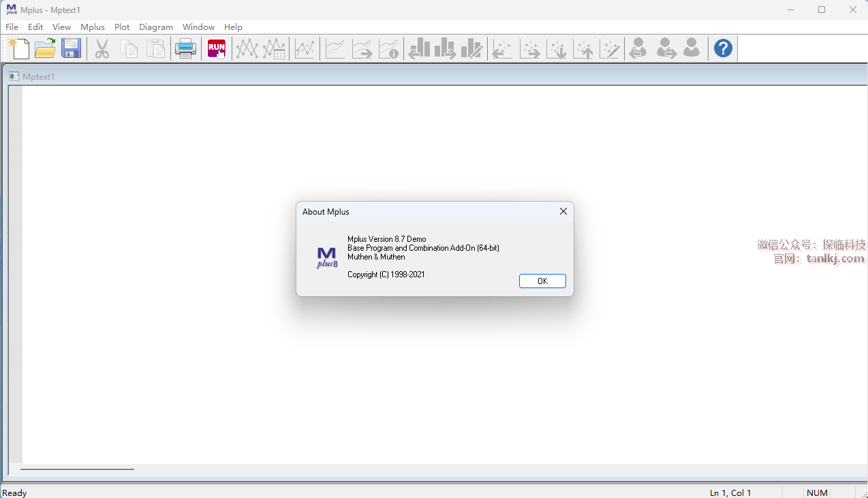Click the scatterplot icon with left arrow
868x498 pixels.
[502, 48]
